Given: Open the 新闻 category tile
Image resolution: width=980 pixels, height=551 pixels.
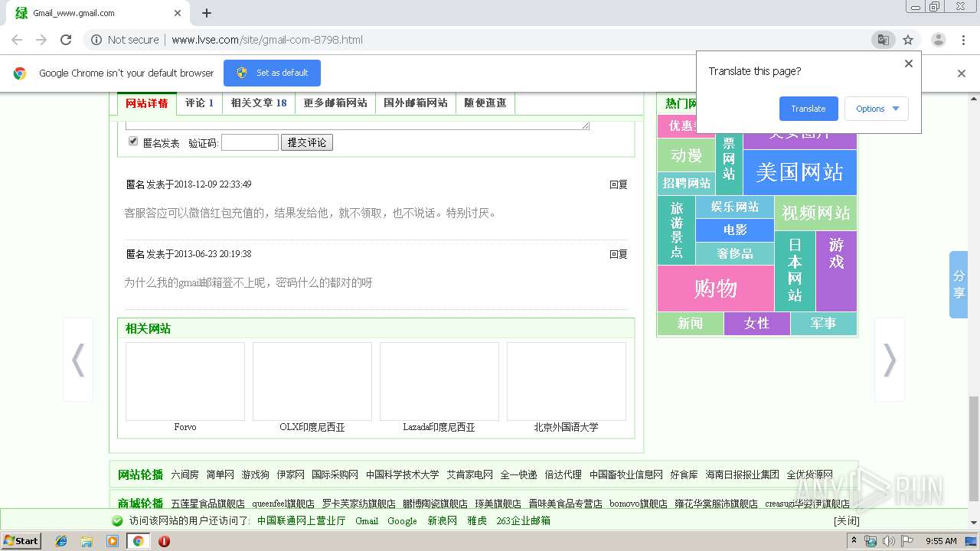Looking at the screenshot, I should pos(690,324).
